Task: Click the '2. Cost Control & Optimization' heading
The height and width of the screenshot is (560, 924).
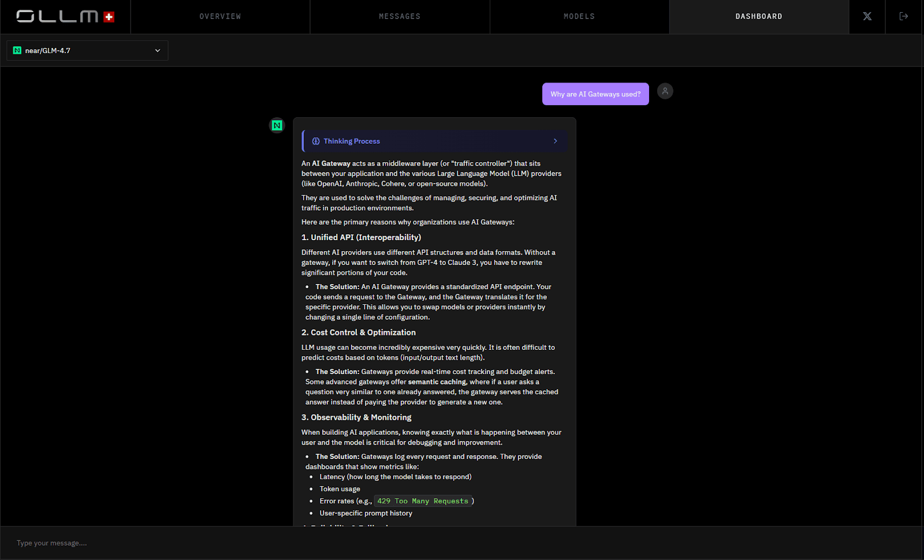Action: tap(359, 333)
